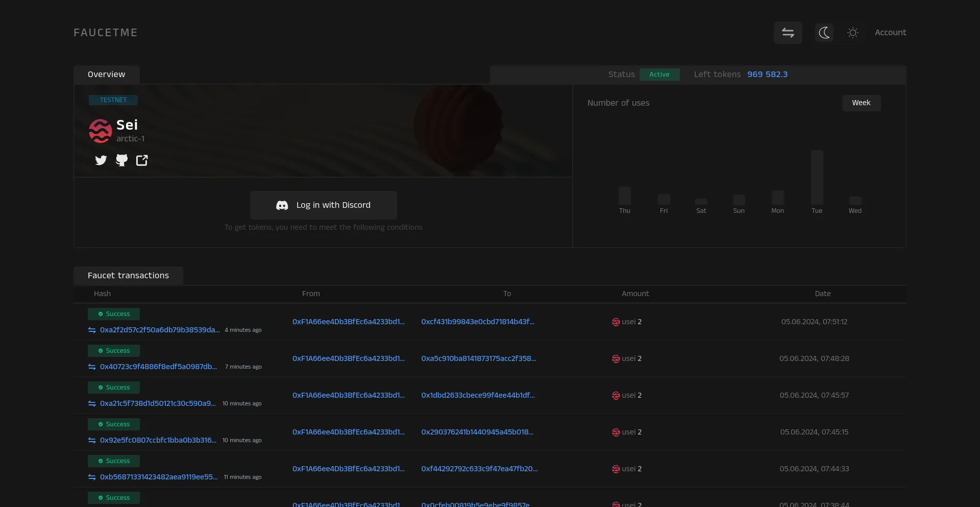Click Sei token icon in 07:51:12 row
The width and height of the screenshot is (980, 507).
(616, 322)
